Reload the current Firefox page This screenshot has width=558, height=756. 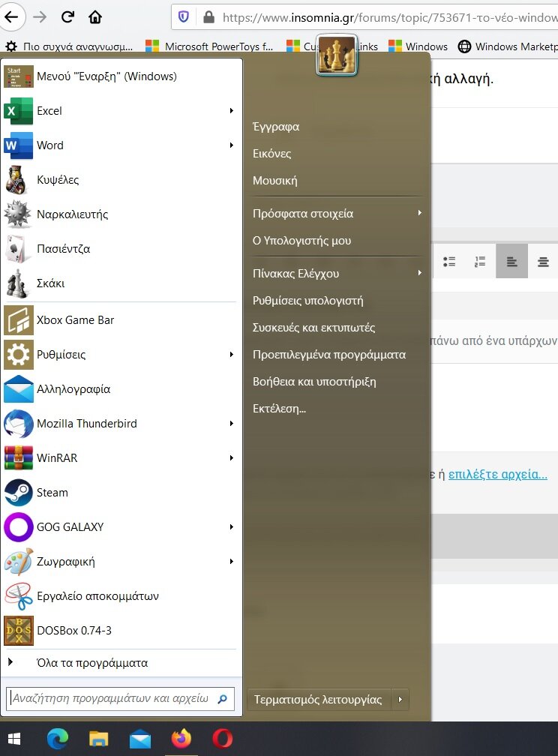[x=67, y=16]
